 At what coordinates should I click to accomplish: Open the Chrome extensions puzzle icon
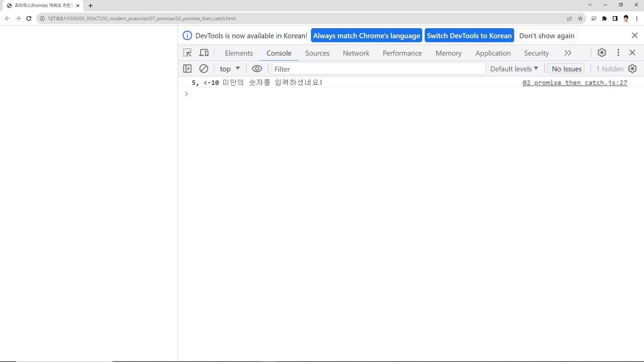[x=604, y=18]
